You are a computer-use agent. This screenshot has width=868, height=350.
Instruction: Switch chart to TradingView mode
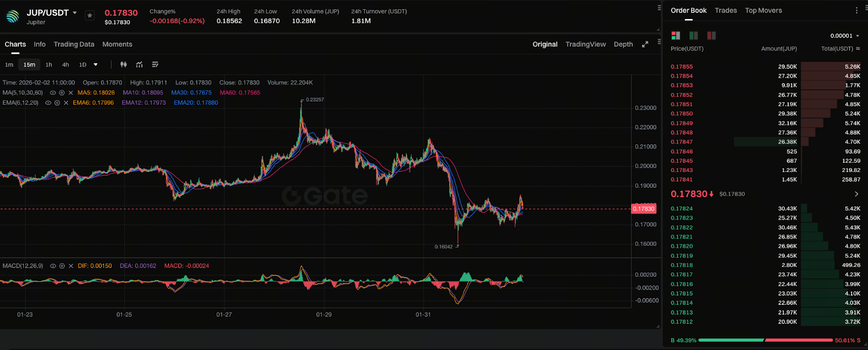[585, 44]
